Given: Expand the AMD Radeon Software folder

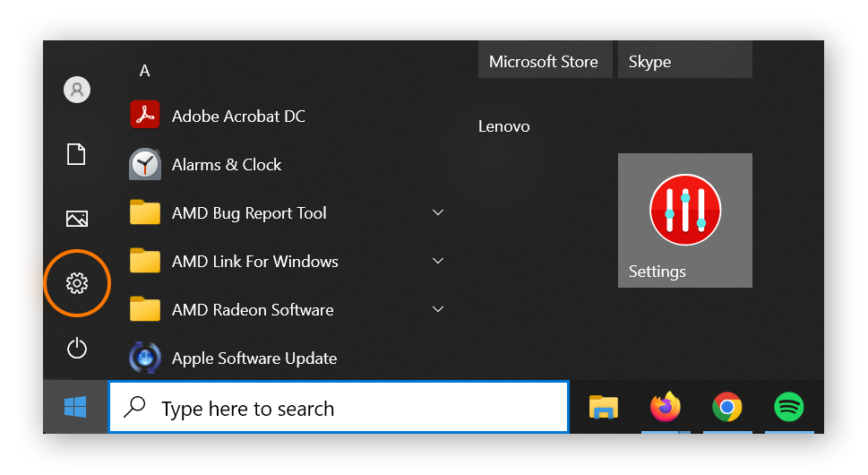Looking at the screenshot, I should coord(438,309).
